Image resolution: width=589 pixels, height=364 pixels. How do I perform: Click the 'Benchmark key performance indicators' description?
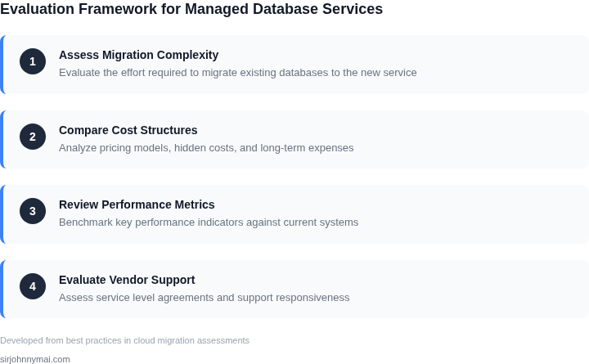click(x=209, y=222)
